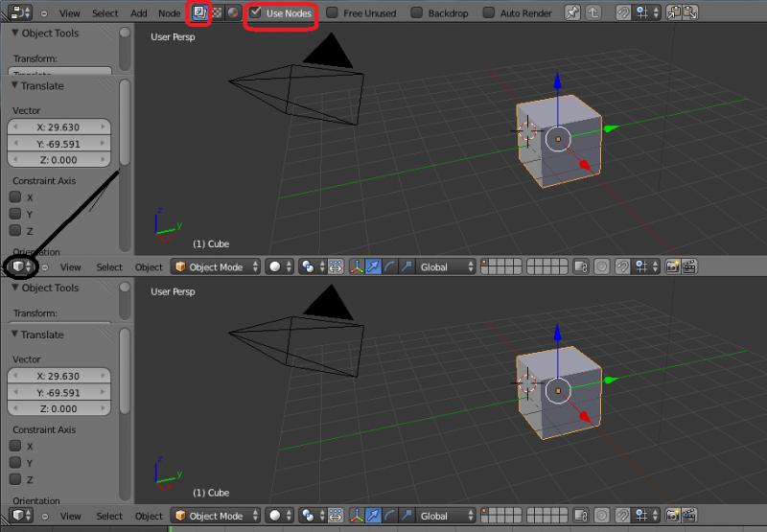The width and height of the screenshot is (767, 532).
Task: Switch to material nodes tree type icon
Action: 233,12
